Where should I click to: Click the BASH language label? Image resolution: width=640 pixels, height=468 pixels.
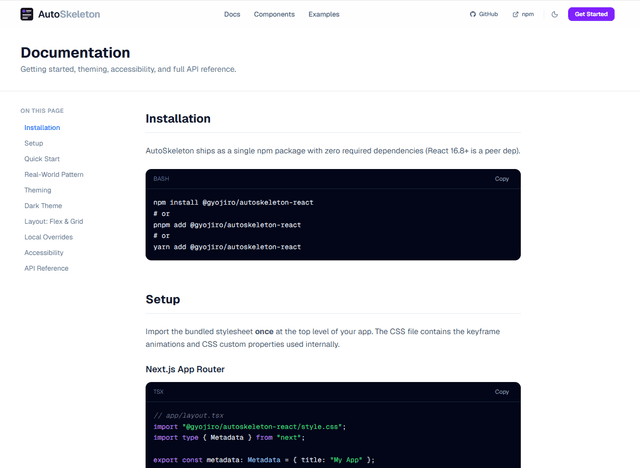(x=161, y=179)
